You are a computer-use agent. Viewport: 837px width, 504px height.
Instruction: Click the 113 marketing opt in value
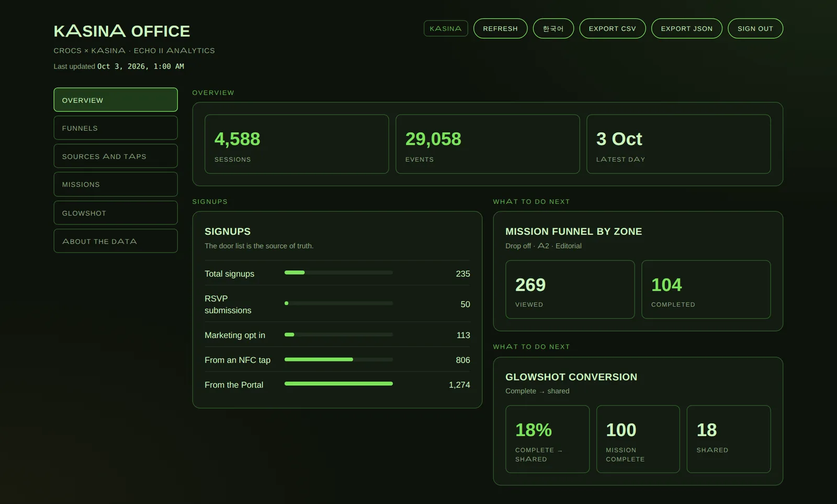463,335
